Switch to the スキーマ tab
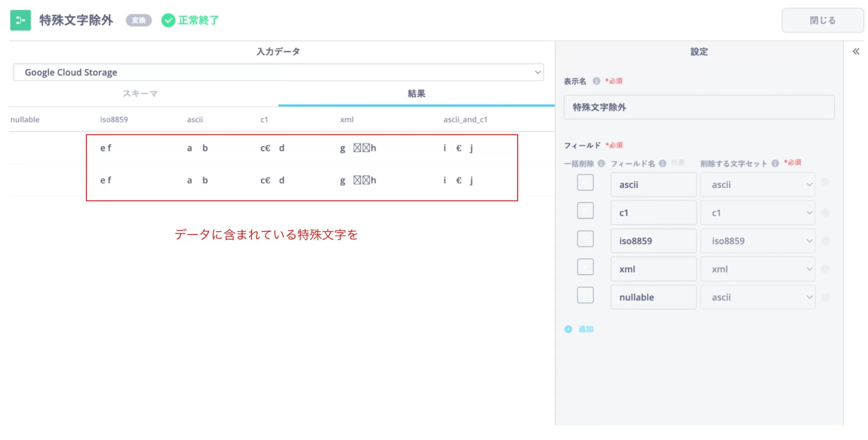This screenshot has width=868, height=440. tap(140, 93)
